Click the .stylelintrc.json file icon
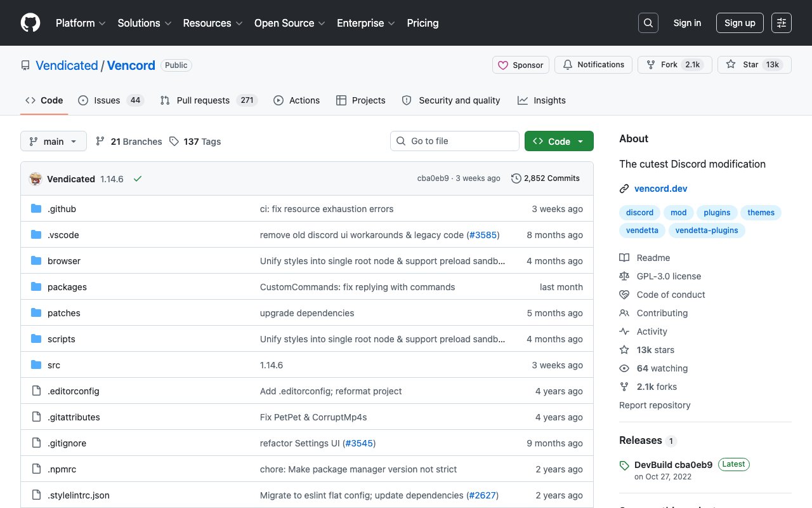The width and height of the screenshot is (812, 508). 36,495
